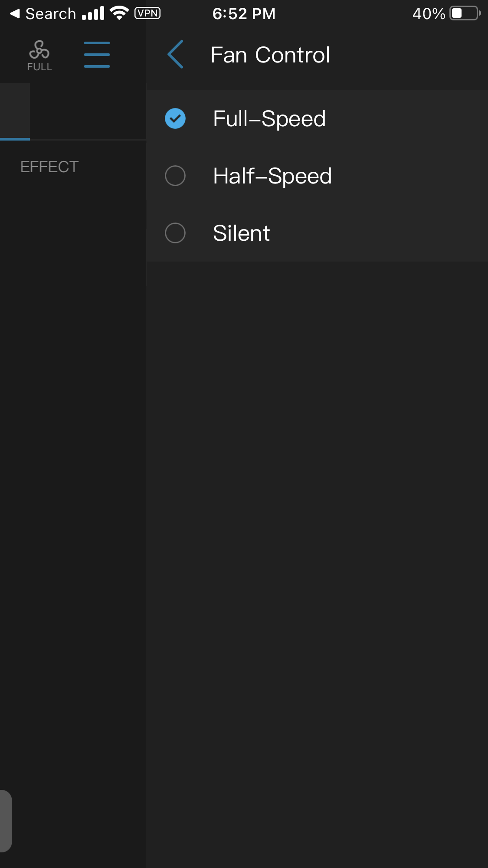Screen dimensions: 488x868
Task: Tap the 6:52 PM clock
Action: point(244,13)
